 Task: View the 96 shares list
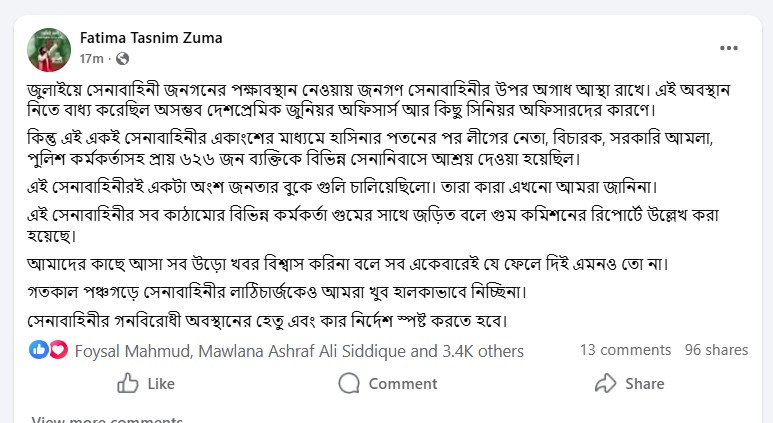(x=716, y=351)
